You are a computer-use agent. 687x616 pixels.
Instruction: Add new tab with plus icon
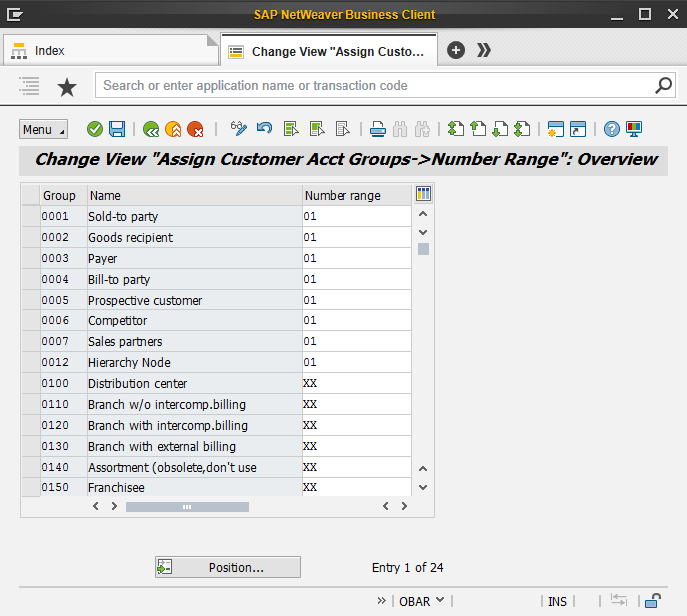click(x=456, y=50)
